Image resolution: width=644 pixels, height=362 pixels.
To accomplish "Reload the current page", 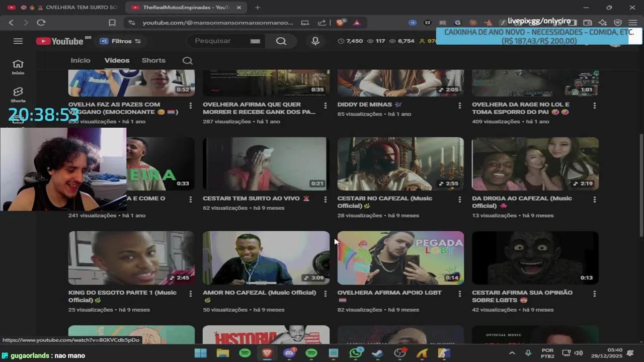I will (x=41, y=23).
